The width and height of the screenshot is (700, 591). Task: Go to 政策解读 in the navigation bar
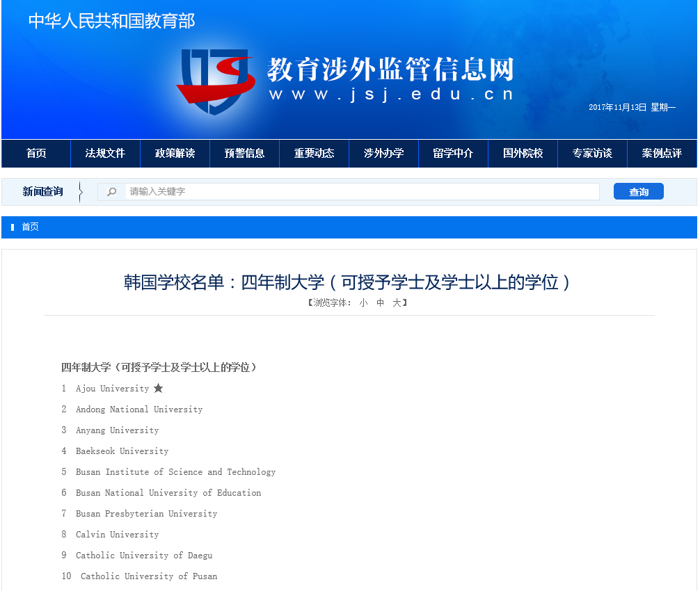click(x=175, y=154)
